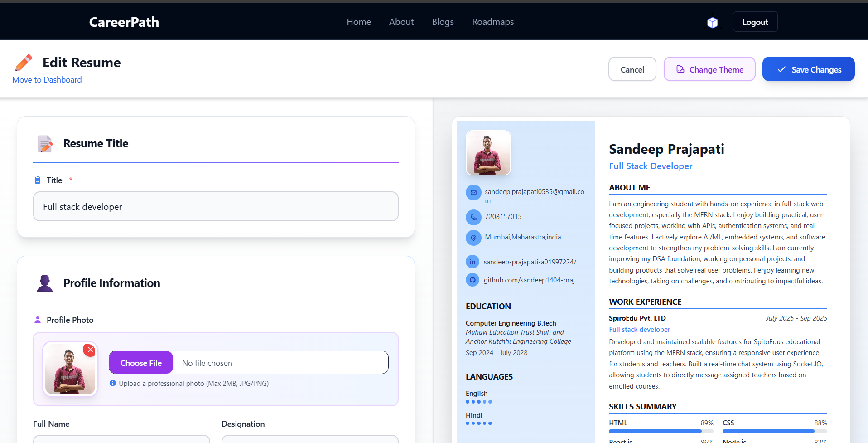Viewport: 868px width, 443px height.
Task: Click the clipboard icon next to Title label
Action: 38,180
